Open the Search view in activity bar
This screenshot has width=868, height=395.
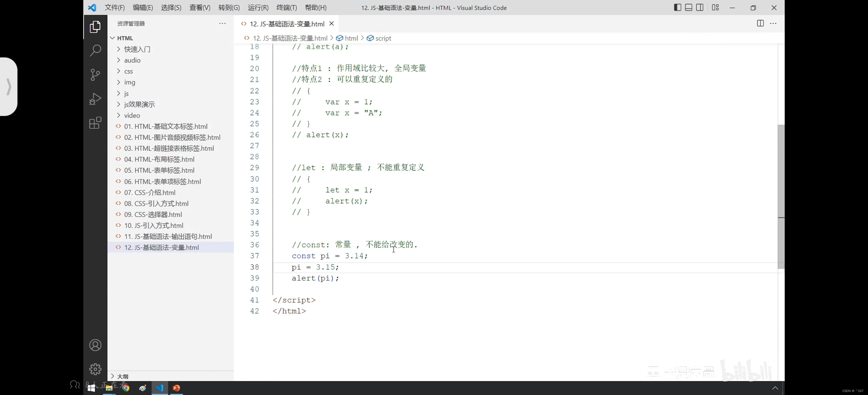click(x=95, y=50)
